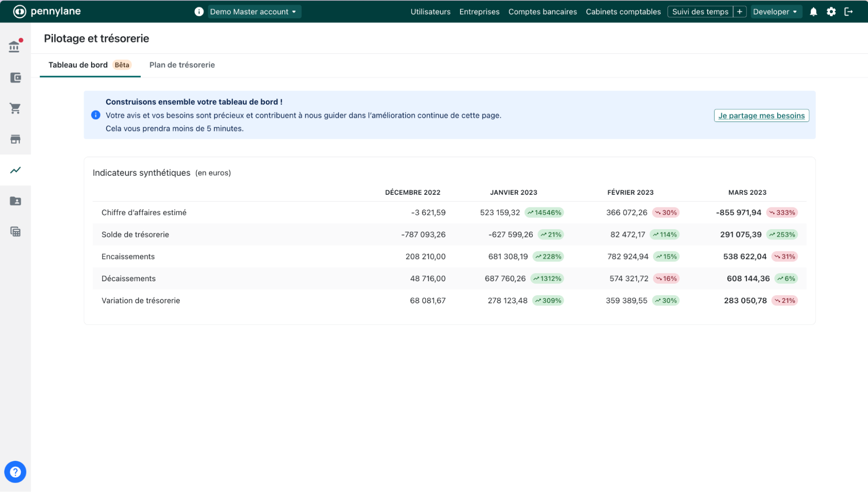This screenshot has height=499, width=868.
Task: Click the blue info icon in banner
Action: pos(96,115)
